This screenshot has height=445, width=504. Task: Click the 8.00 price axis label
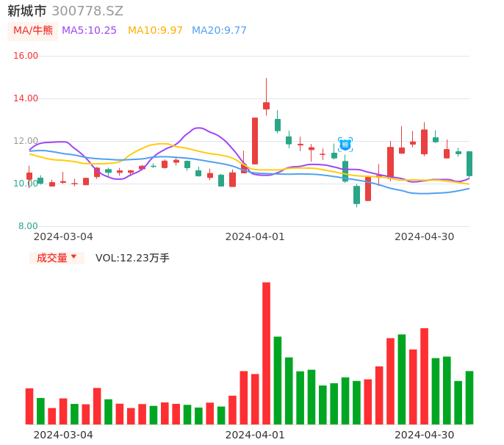[x=28, y=226]
